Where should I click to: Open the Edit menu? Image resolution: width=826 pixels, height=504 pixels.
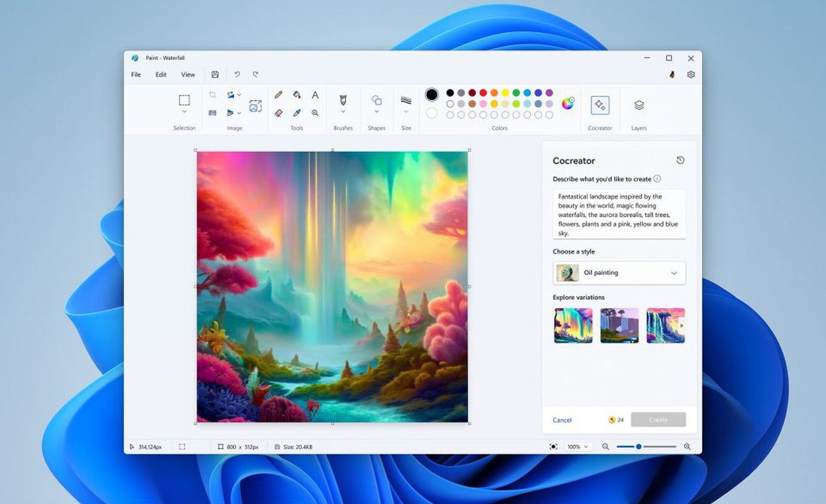(x=161, y=74)
